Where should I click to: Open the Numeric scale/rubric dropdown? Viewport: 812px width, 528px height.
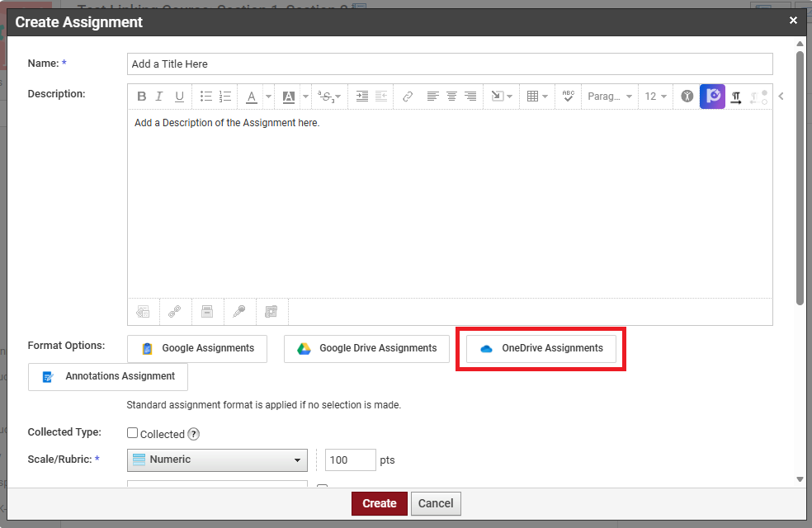point(217,460)
